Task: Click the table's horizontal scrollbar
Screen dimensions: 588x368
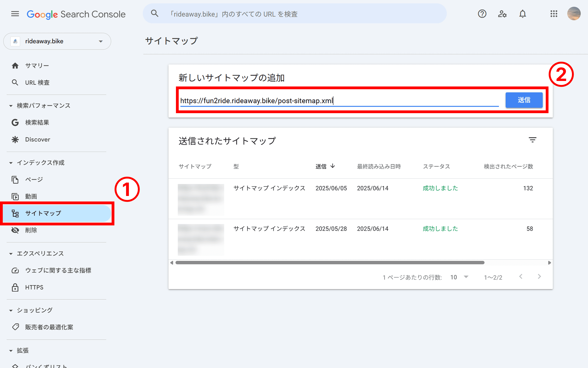Action: 330,263
